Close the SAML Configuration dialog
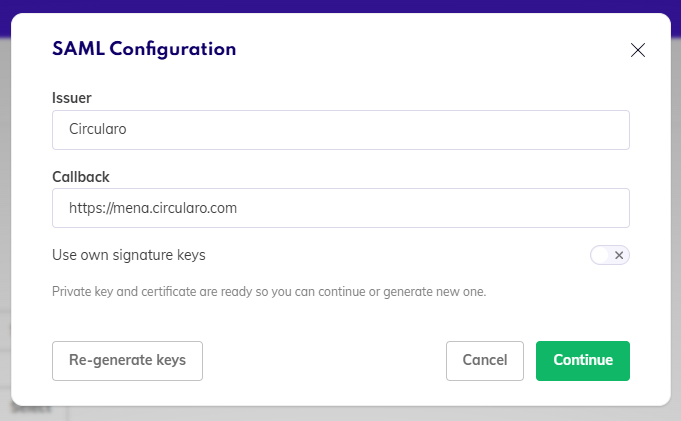This screenshot has width=681, height=421. (638, 50)
